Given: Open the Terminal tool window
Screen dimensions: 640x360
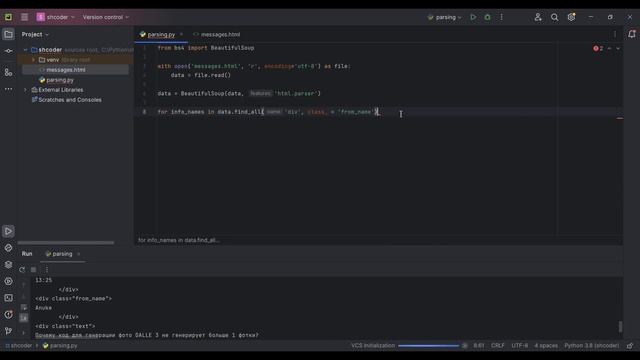Looking at the screenshot, I should coord(8,298).
